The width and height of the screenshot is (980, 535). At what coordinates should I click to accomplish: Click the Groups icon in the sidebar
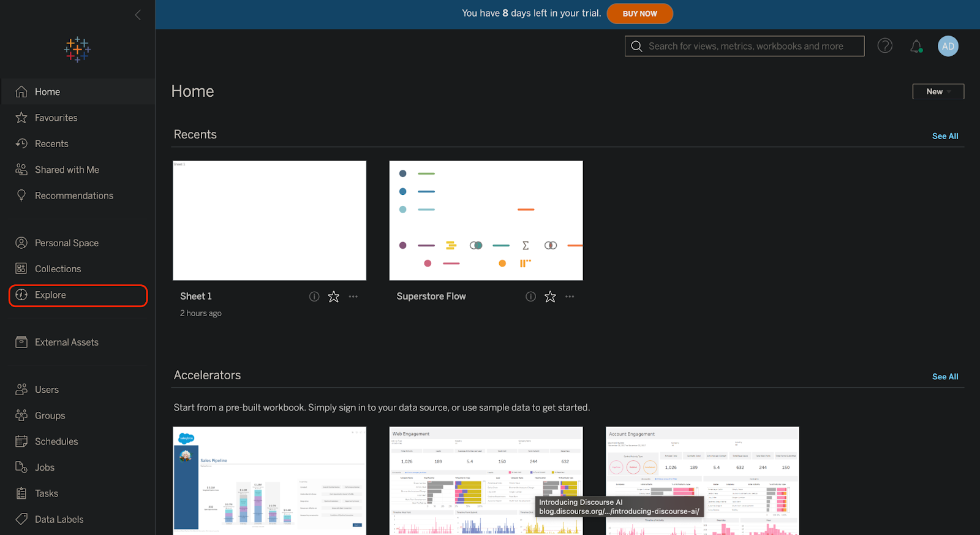[21, 415]
